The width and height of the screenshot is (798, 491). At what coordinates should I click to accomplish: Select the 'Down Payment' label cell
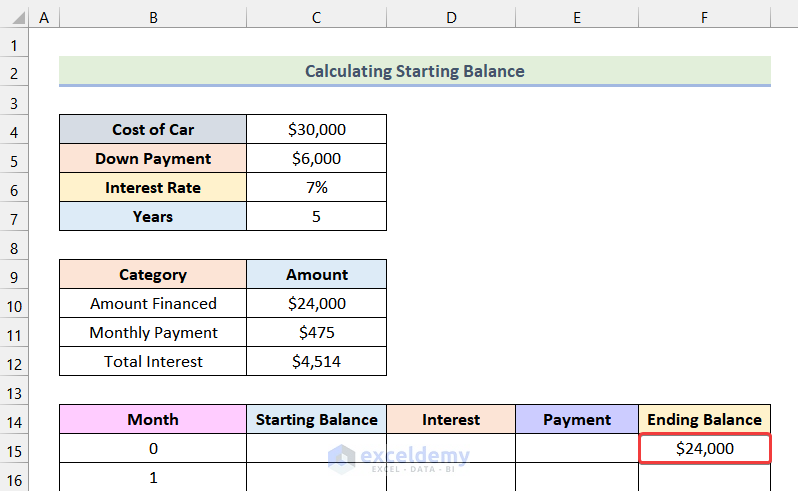153,158
